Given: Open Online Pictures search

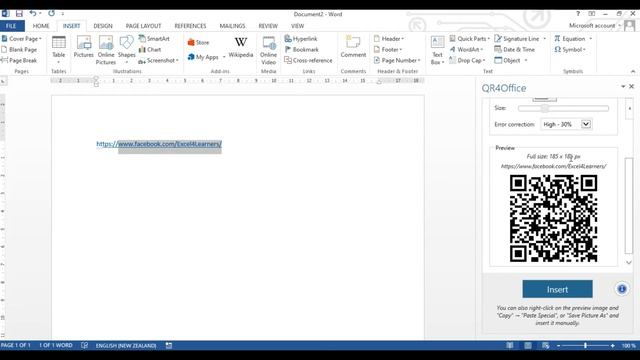Looking at the screenshot, I should (106, 50).
